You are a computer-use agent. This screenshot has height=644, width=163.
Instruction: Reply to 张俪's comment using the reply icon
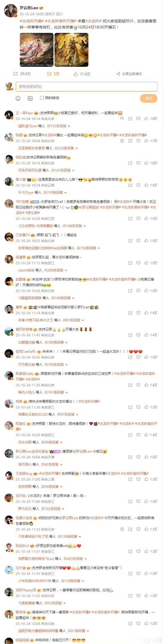138,141
